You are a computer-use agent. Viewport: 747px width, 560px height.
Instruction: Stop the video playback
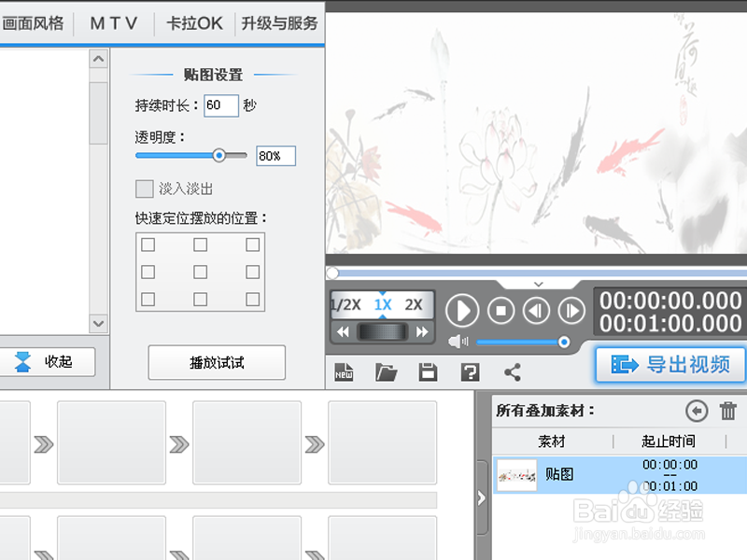pyautogui.click(x=500, y=311)
